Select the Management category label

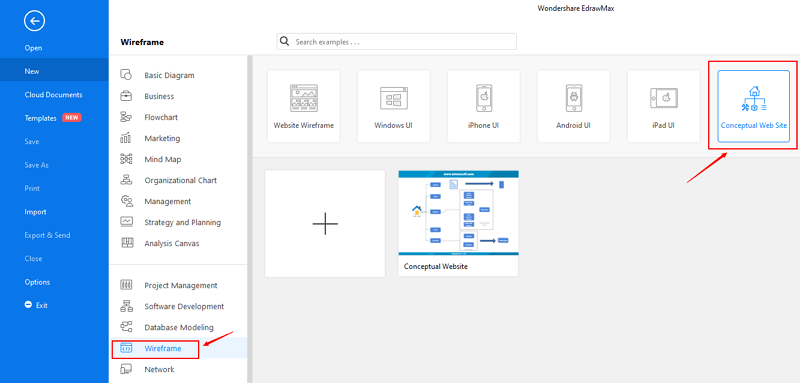[x=168, y=201]
